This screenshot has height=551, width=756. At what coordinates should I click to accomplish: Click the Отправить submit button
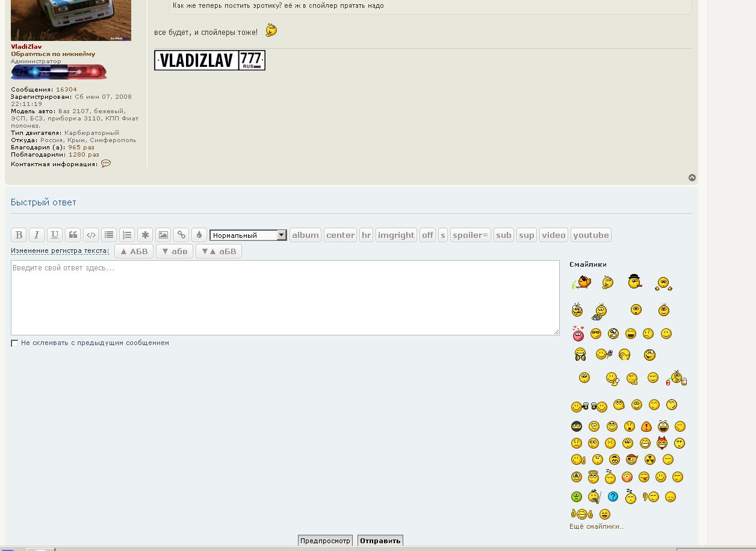click(380, 541)
